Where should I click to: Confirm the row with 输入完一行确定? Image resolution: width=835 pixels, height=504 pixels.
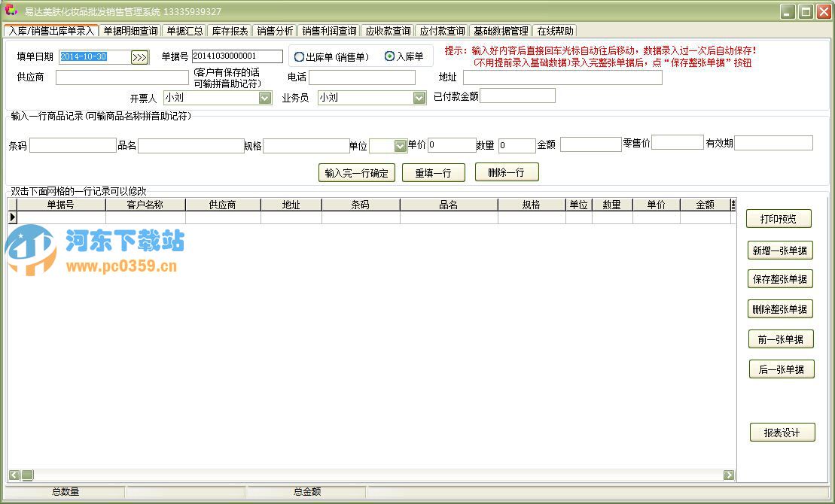356,172
